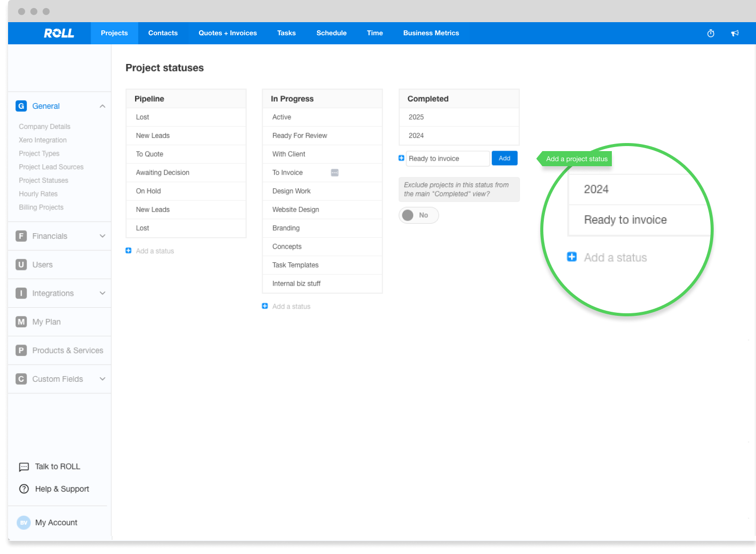Open the Business Metrics tab
Viewport: 756px width, 554px height.
(x=431, y=33)
